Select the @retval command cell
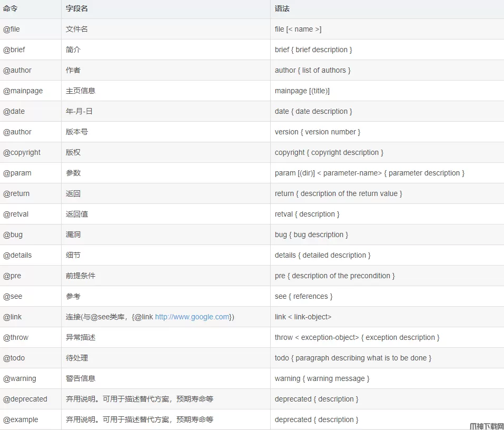 click(x=16, y=214)
